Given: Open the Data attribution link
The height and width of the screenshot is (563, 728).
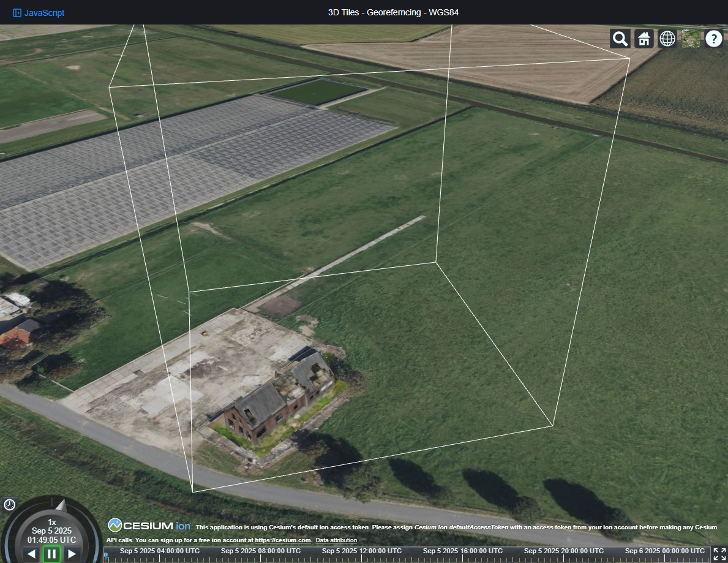Looking at the screenshot, I should (x=336, y=540).
